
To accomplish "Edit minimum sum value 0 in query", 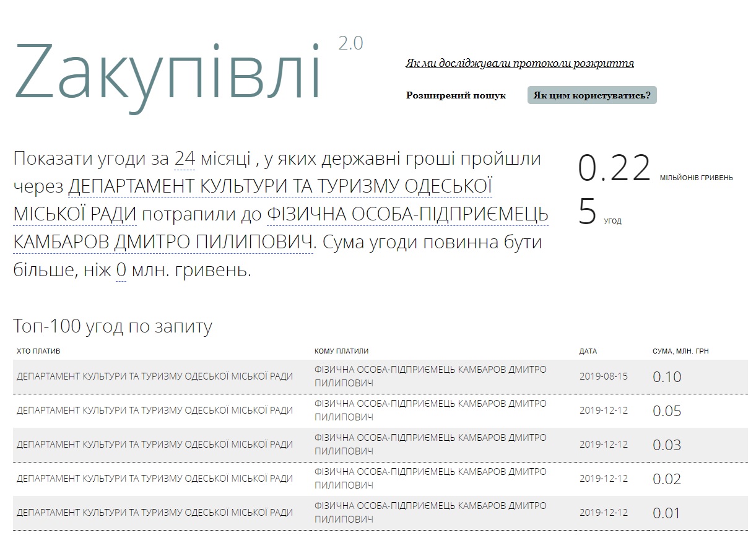I will point(121,271).
